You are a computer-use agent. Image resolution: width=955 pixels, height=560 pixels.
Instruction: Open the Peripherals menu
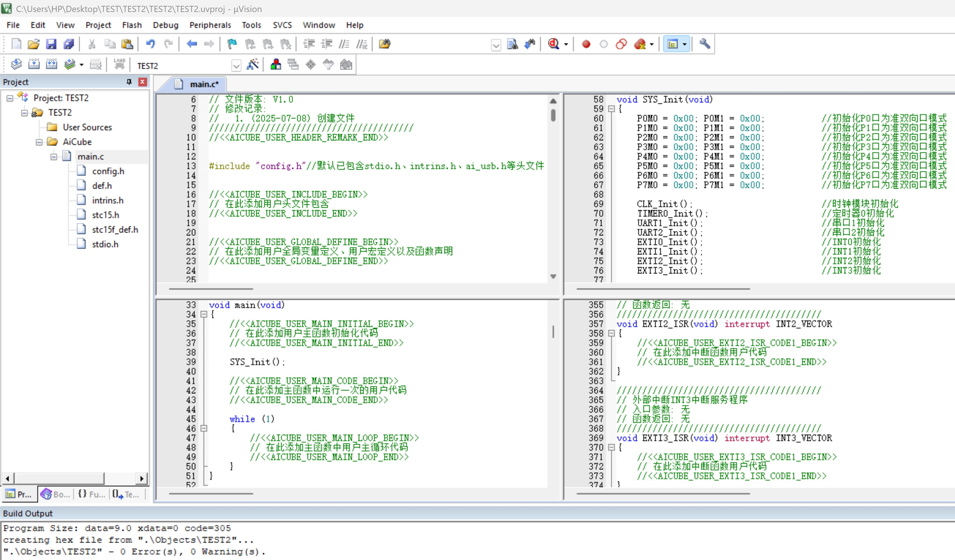pyautogui.click(x=210, y=25)
